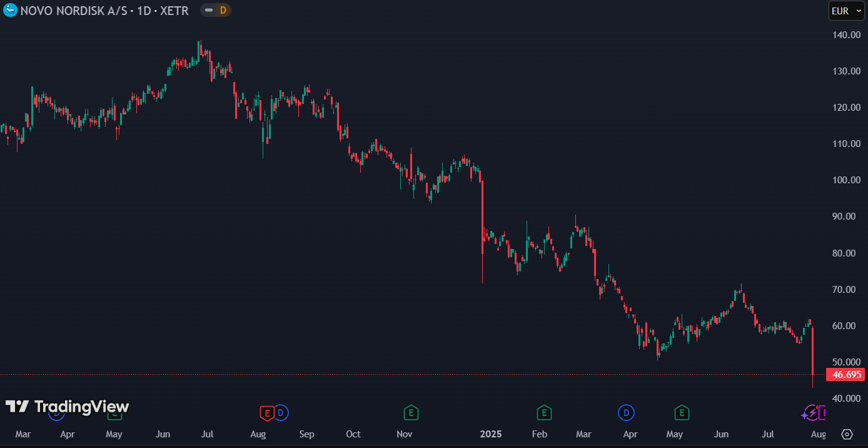Click the red E earnings marker near Aug

(267, 413)
